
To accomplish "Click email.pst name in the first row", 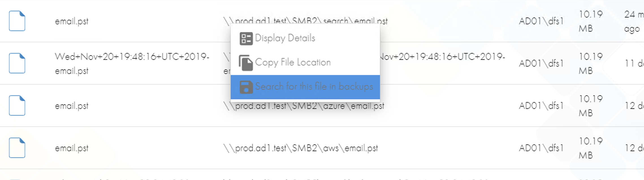I will click(72, 21).
